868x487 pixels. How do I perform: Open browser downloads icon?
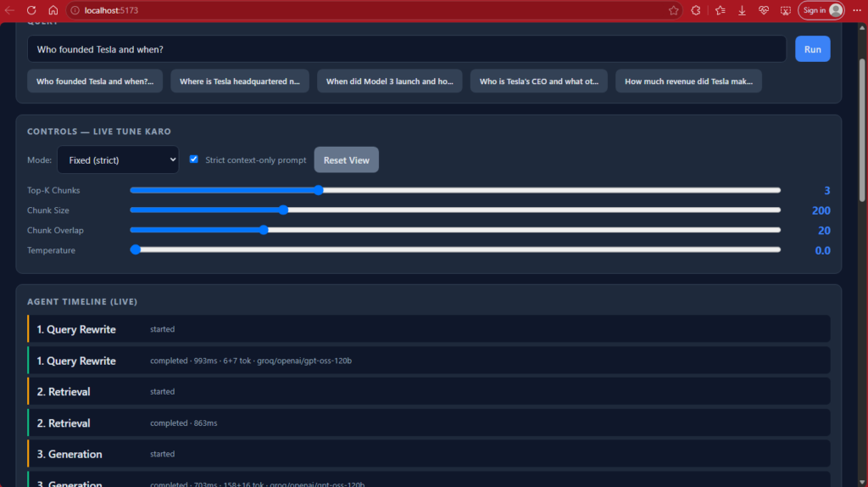742,10
